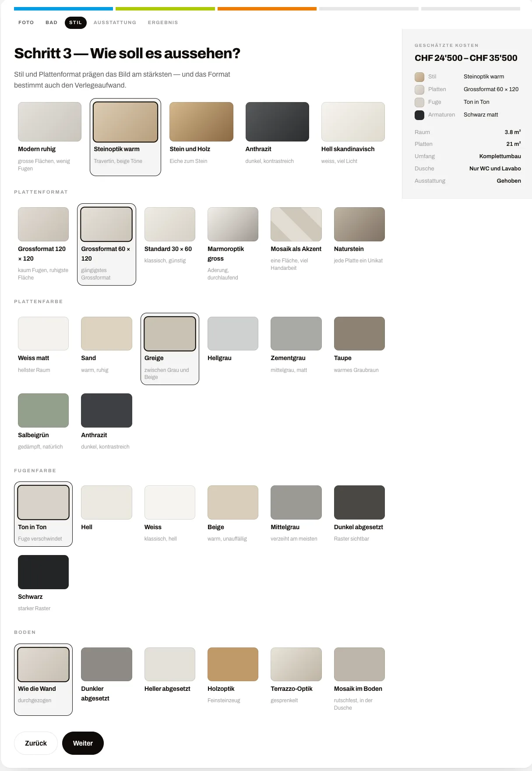Screen dimensions: 532x771
Task: Select the Grossformat 60 × 120 format card
Action: [x=106, y=244]
